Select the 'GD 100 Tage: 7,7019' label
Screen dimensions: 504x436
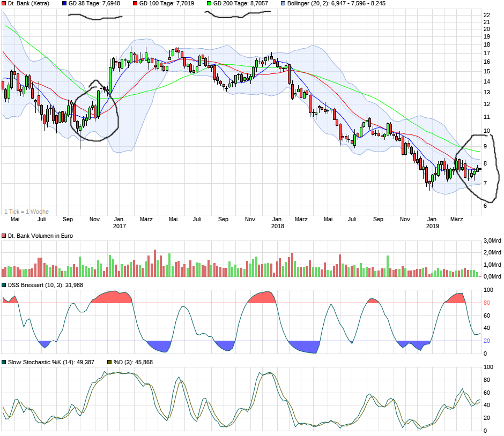[167, 4]
